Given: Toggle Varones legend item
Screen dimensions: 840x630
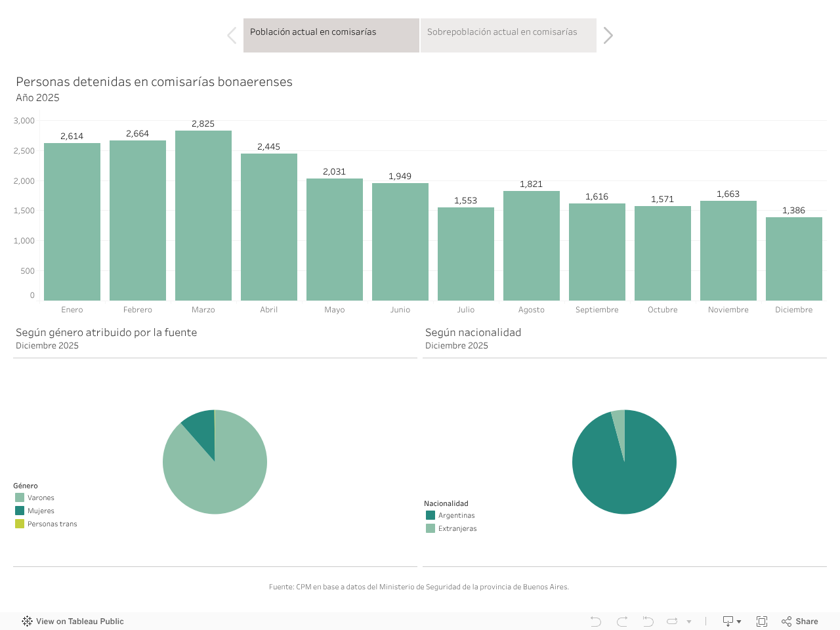Looking at the screenshot, I should click(41, 498).
